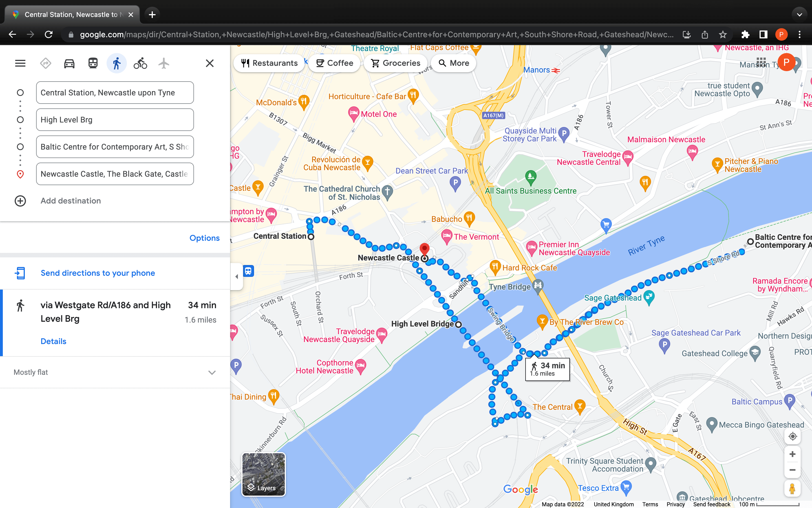
Task: Select walking directions mode
Action: 116,63
